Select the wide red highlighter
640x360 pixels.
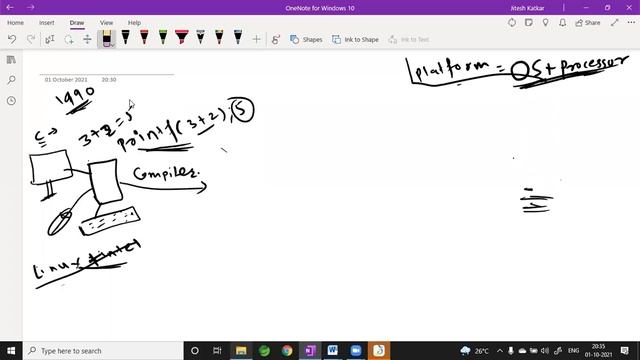coord(182,38)
